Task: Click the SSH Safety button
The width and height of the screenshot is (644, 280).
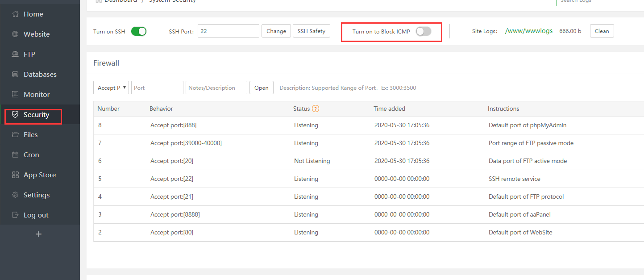Action: 311,31
